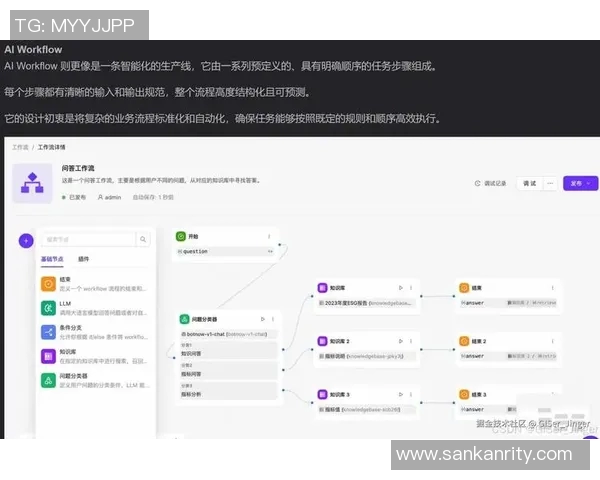The image size is (600, 480).
Task: Select the purple 知识库 node icon in the list
Action: [x=48, y=356]
